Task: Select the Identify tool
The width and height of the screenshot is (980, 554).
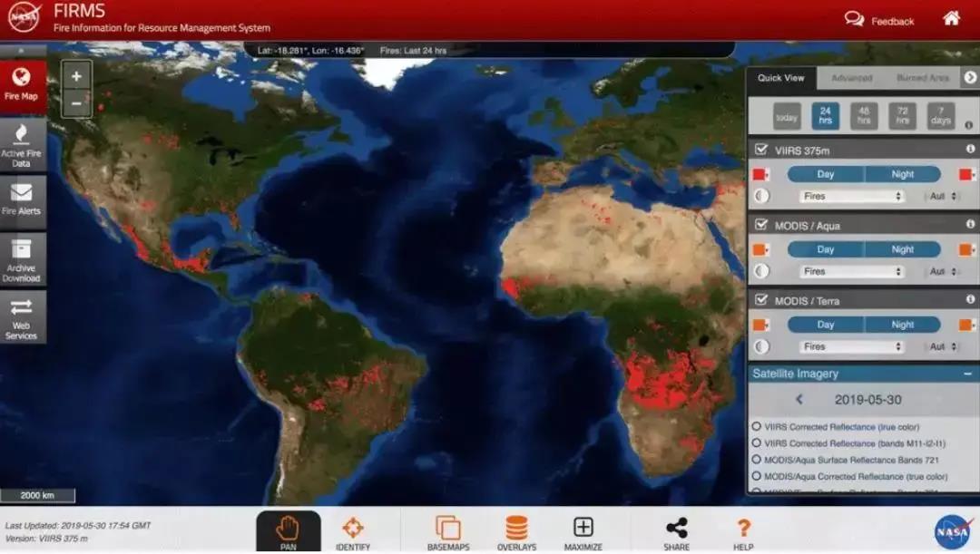Action: [352, 532]
